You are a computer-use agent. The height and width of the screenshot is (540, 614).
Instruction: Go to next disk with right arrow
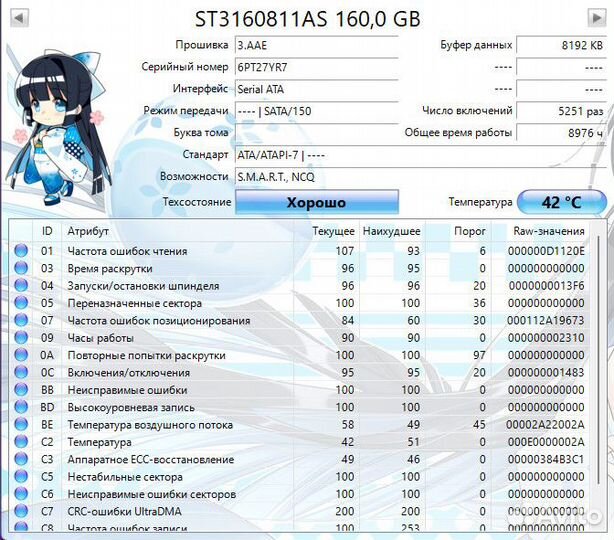[597, 18]
